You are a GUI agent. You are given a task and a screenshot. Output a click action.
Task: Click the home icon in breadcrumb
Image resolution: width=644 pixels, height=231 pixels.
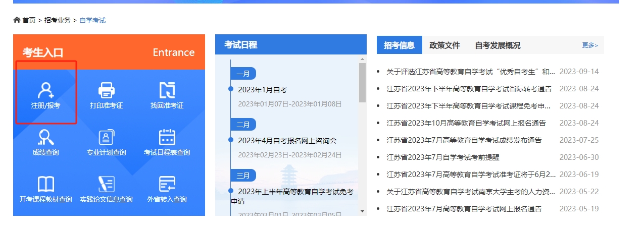(x=17, y=20)
